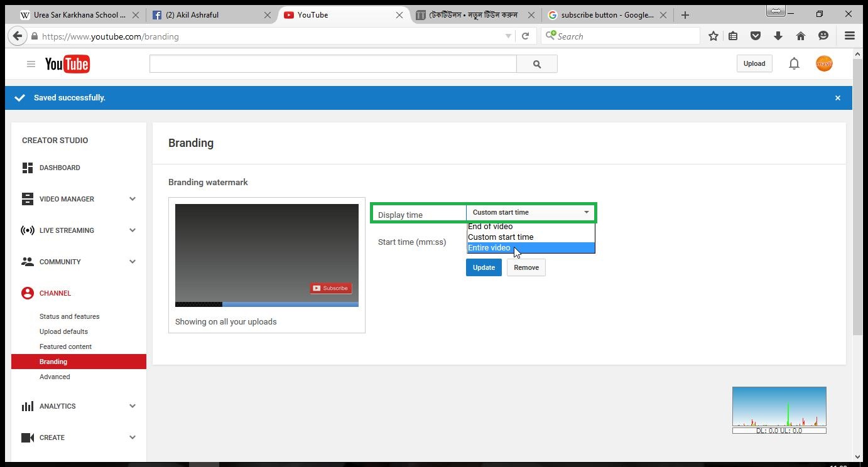Close the subscribe button Google tab
This screenshot has height=467, width=868.
click(x=663, y=15)
